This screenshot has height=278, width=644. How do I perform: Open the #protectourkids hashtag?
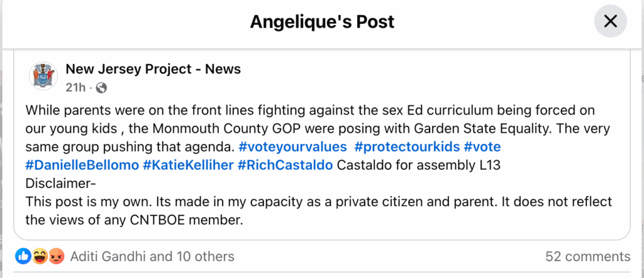coord(407,147)
